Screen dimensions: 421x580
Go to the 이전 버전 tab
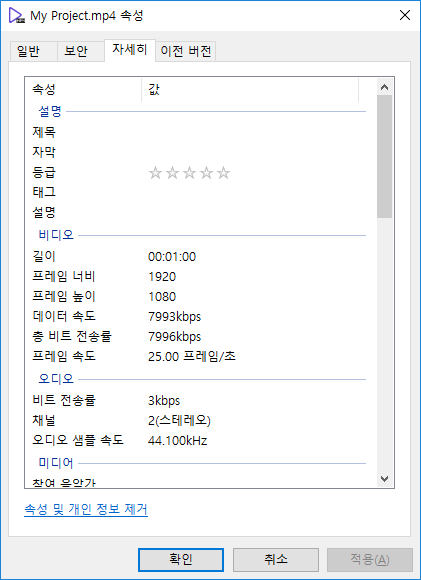point(186,51)
